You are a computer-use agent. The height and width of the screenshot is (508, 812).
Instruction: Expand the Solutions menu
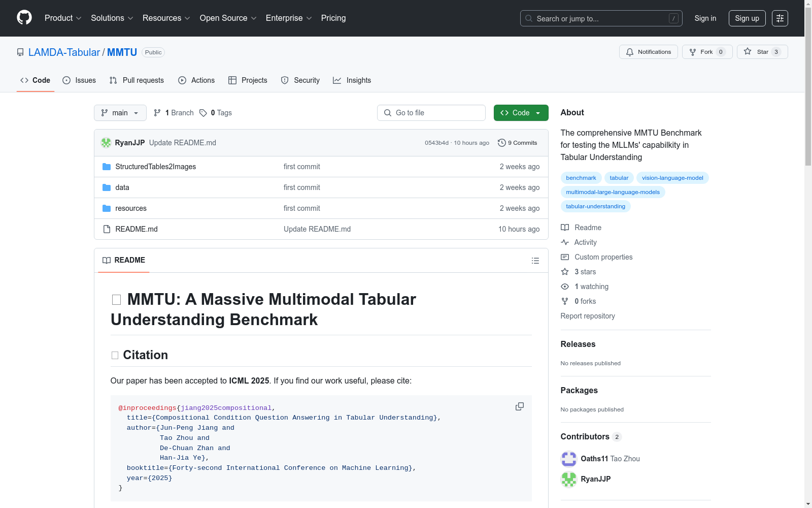pos(112,18)
